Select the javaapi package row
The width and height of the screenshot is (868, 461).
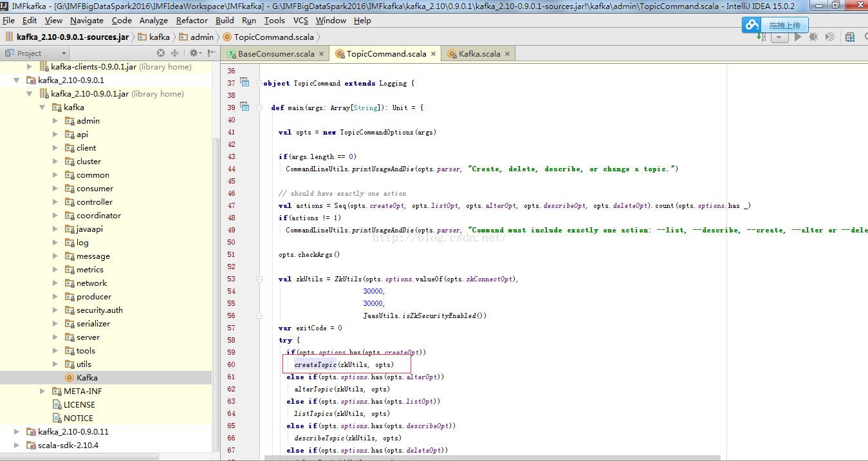click(106, 229)
